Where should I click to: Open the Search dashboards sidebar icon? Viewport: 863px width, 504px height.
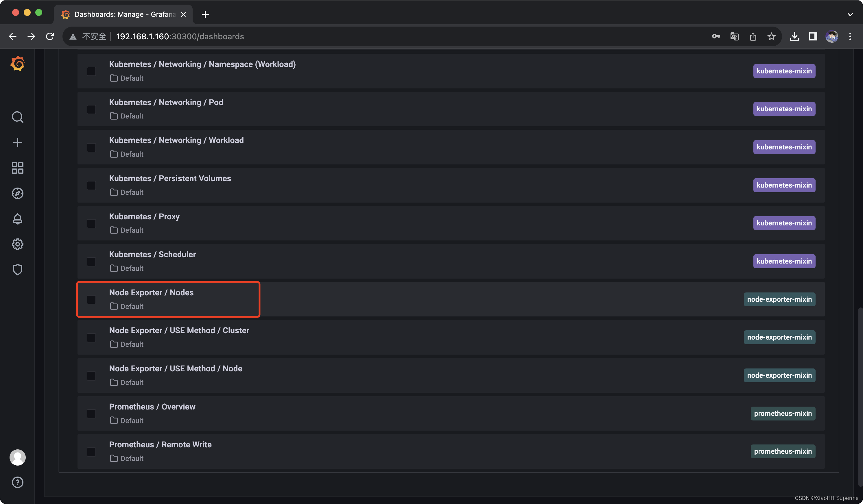point(17,117)
